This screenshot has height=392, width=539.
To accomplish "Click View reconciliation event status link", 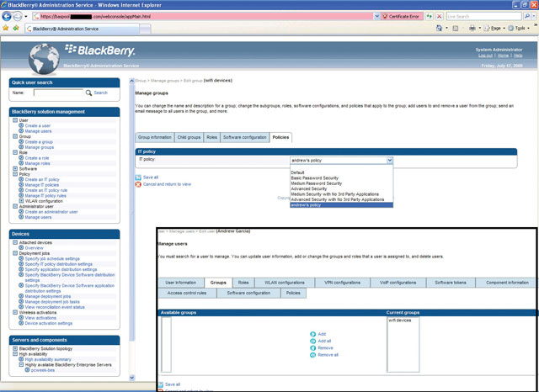I will tap(55, 307).
